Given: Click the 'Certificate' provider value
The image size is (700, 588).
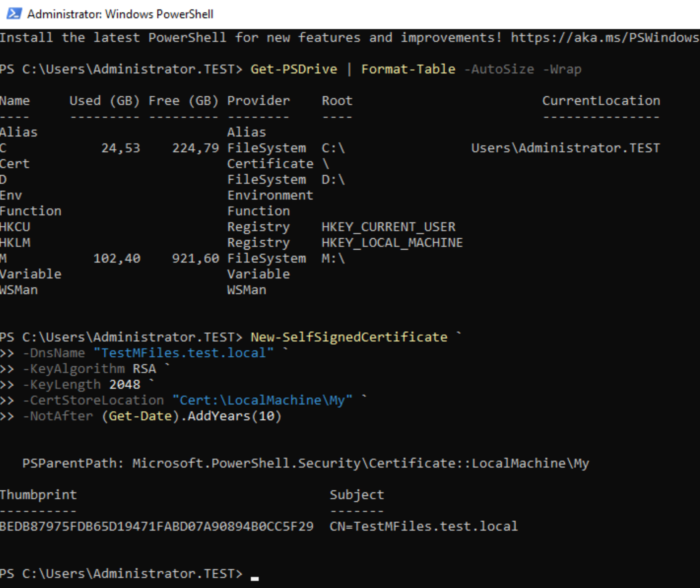Looking at the screenshot, I should pyautogui.click(x=270, y=164).
